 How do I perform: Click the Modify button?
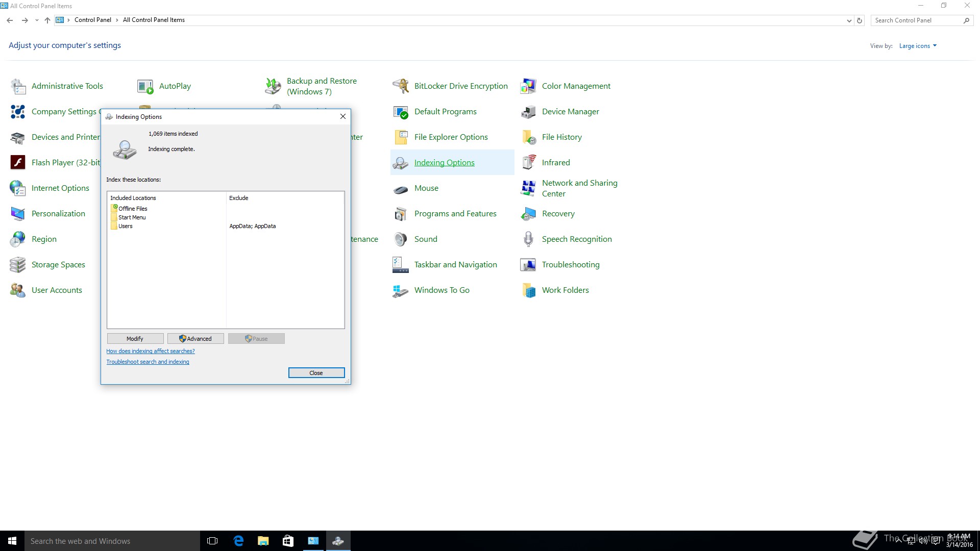pyautogui.click(x=135, y=339)
